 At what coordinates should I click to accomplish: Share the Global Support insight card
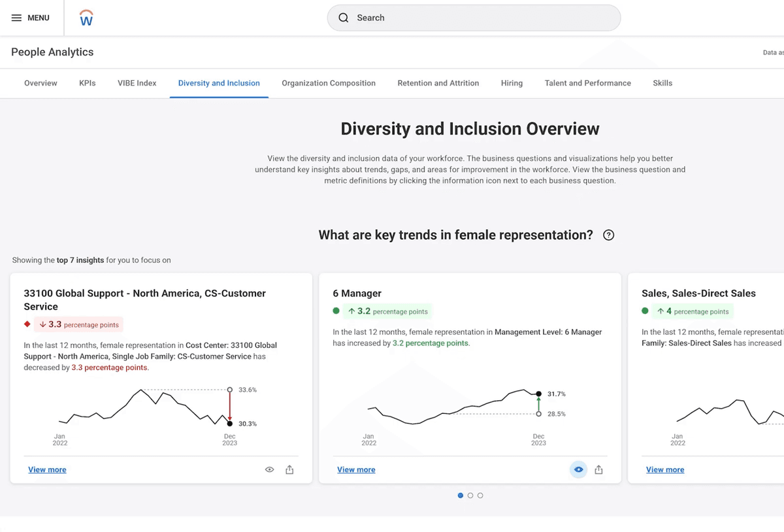coord(289,469)
